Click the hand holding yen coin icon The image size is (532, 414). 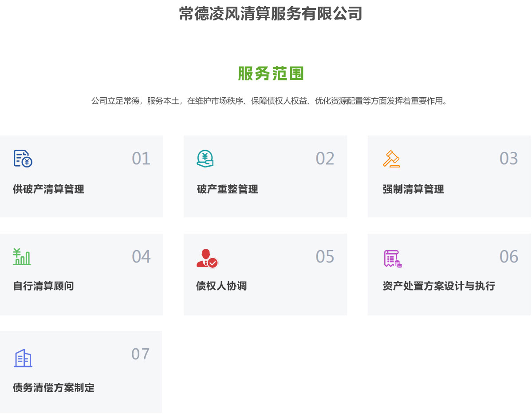click(x=205, y=159)
